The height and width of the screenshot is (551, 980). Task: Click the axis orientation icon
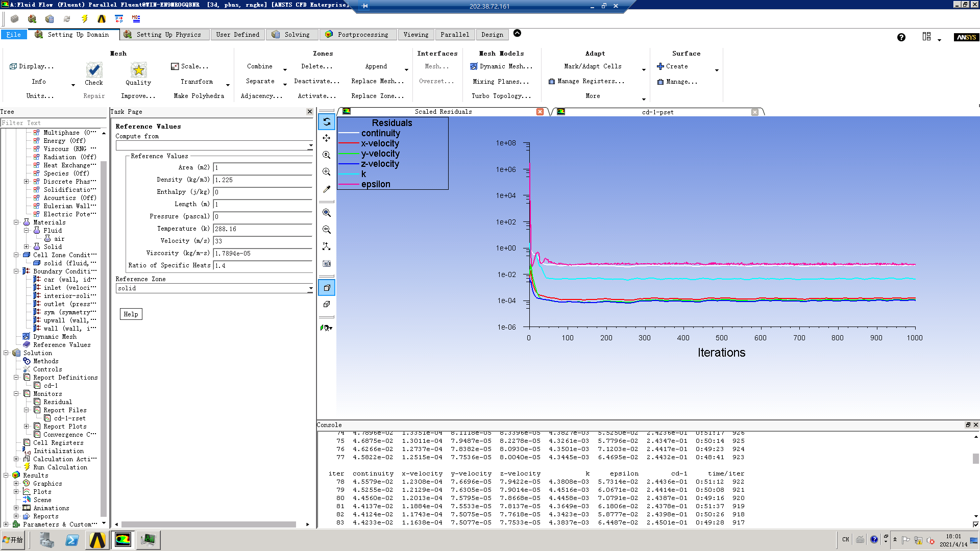tap(327, 246)
